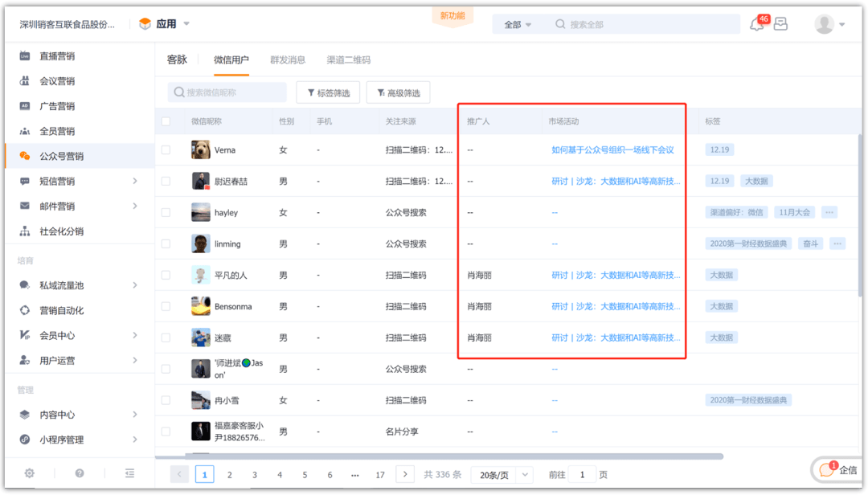Click the 短信营销 message icon
Image resolution: width=868 pixels, height=495 pixels.
25,181
